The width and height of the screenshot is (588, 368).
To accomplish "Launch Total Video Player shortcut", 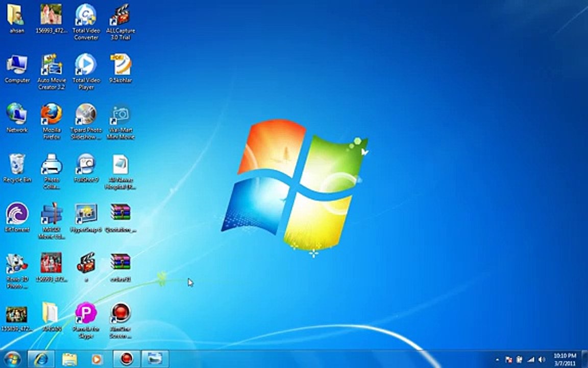I will tap(86, 72).
